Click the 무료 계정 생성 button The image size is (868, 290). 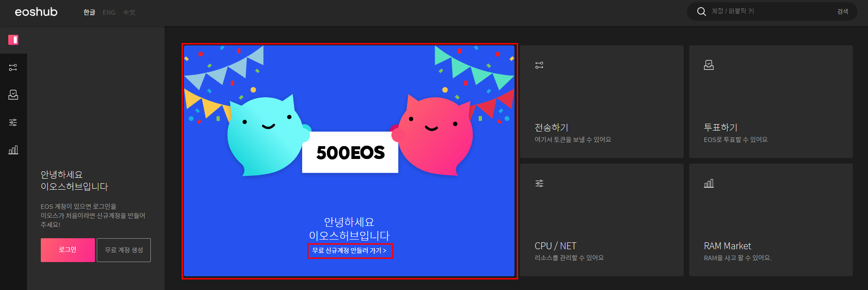pyautogui.click(x=124, y=250)
